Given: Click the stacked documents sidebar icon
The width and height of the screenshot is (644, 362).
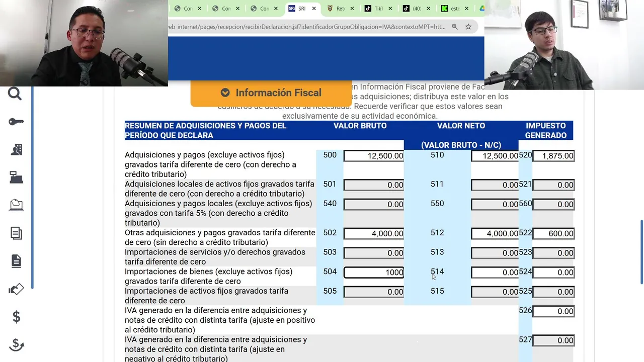Looking at the screenshot, I should tap(16, 233).
